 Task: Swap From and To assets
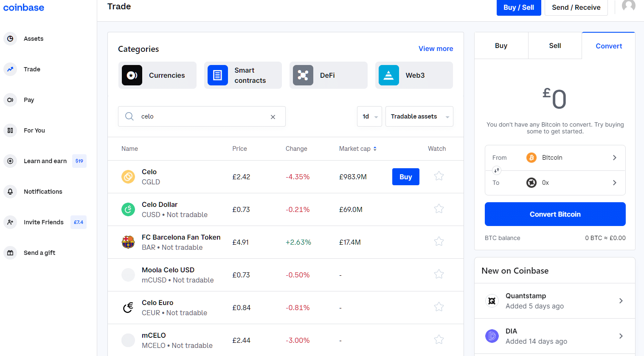[x=497, y=170]
